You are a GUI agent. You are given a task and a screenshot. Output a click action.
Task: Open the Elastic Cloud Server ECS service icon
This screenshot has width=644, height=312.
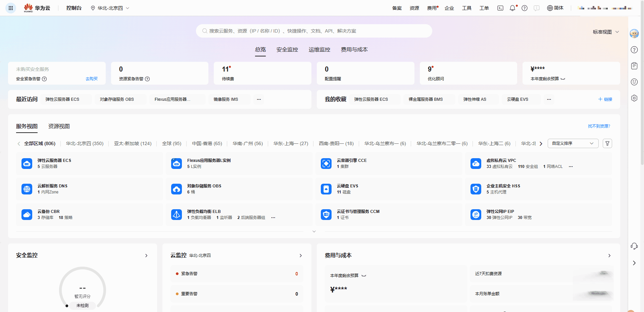tap(27, 164)
